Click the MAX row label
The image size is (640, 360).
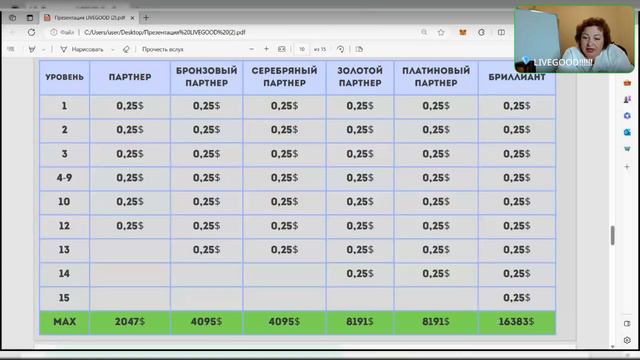64,322
